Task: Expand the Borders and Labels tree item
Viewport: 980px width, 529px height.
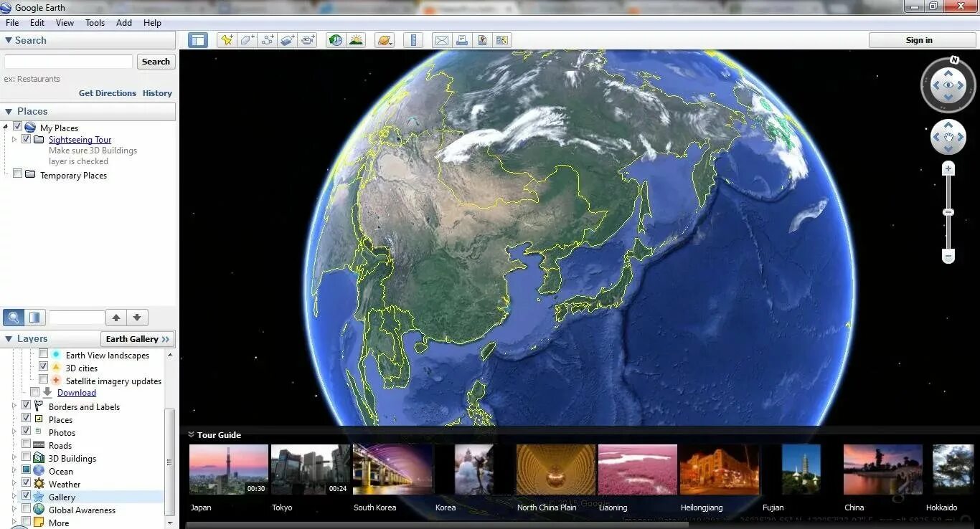Action: 15,406
